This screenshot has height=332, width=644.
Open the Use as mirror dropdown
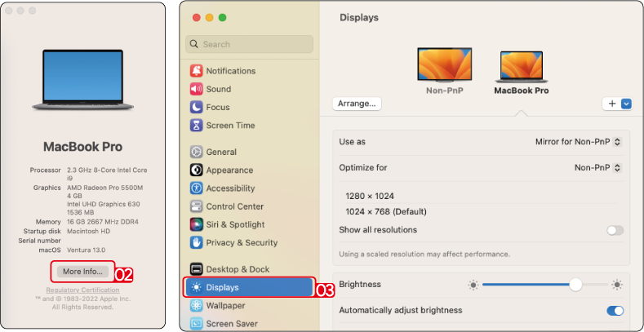(x=578, y=142)
